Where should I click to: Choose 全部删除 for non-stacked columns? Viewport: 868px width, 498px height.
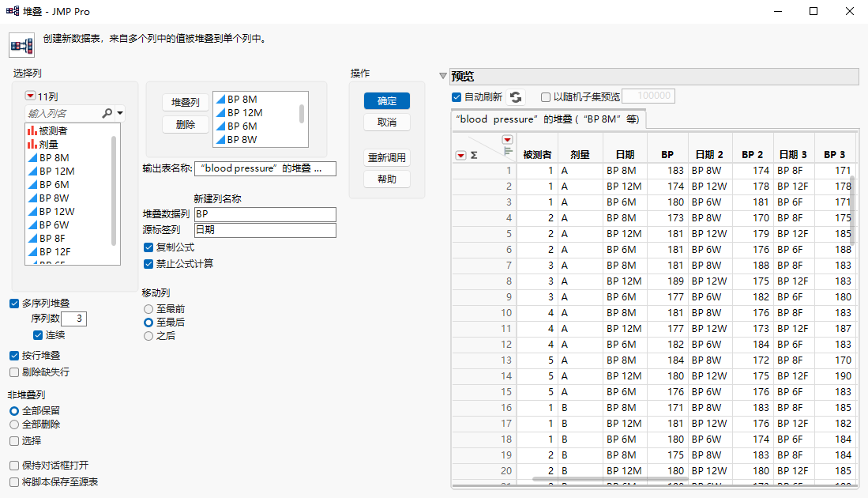pos(14,424)
